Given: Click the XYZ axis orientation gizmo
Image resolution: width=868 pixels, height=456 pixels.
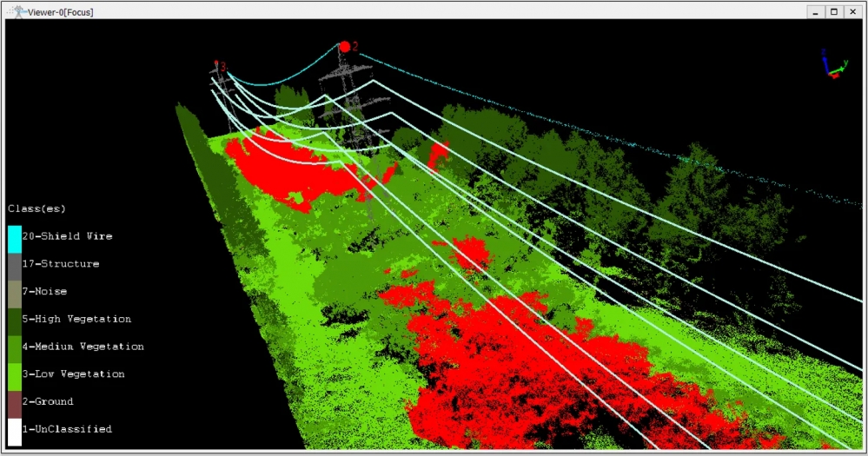Looking at the screenshot, I should 833,63.
